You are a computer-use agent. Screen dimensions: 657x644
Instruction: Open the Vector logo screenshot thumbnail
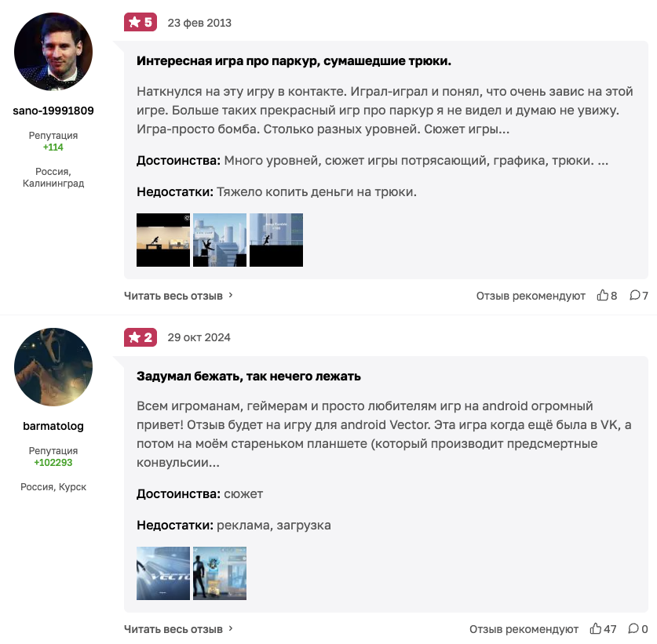163,573
